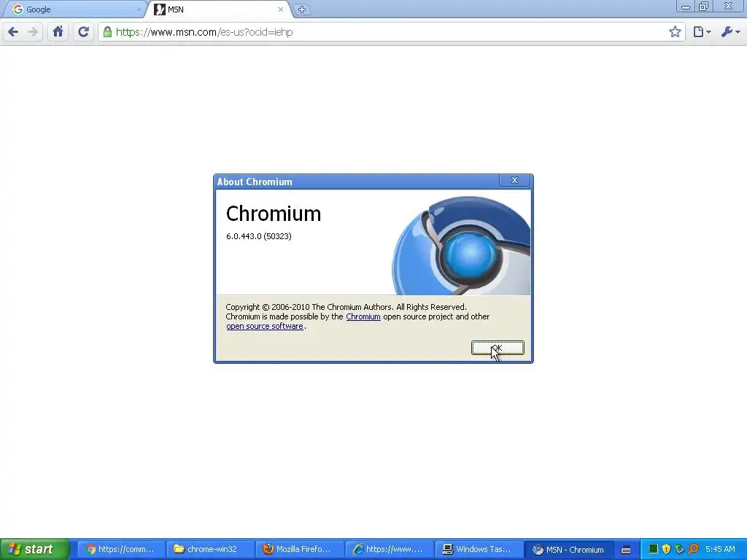This screenshot has height=560, width=747.
Task: Click the 5:45 AM system clock
Action: tap(720, 549)
